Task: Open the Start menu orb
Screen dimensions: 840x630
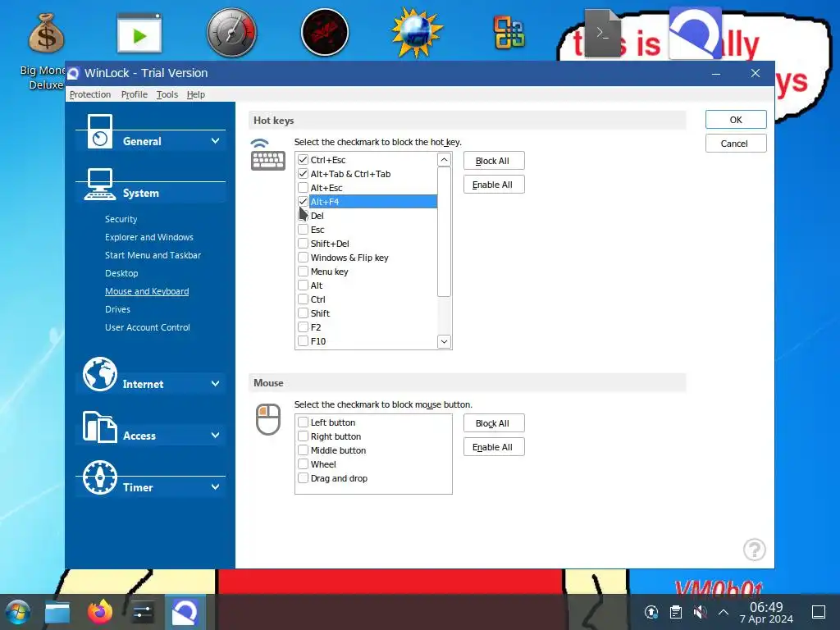Action: pyautogui.click(x=17, y=612)
